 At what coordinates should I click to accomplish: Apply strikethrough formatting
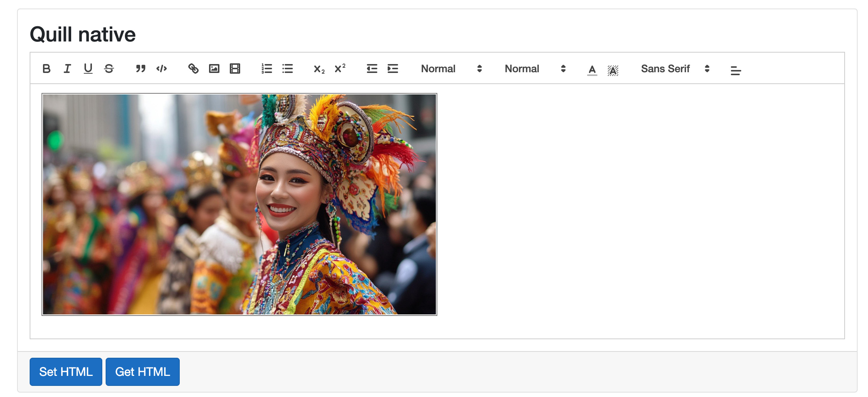pyautogui.click(x=109, y=69)
